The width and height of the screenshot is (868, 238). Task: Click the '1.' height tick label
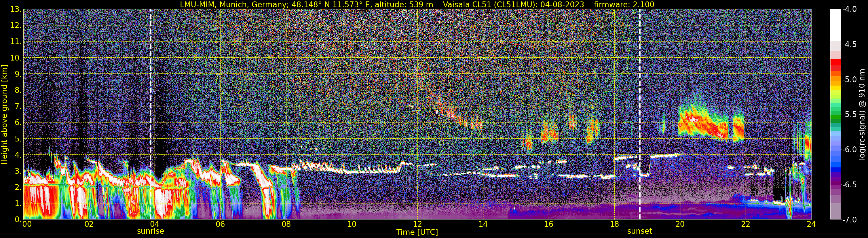[18, 204]
